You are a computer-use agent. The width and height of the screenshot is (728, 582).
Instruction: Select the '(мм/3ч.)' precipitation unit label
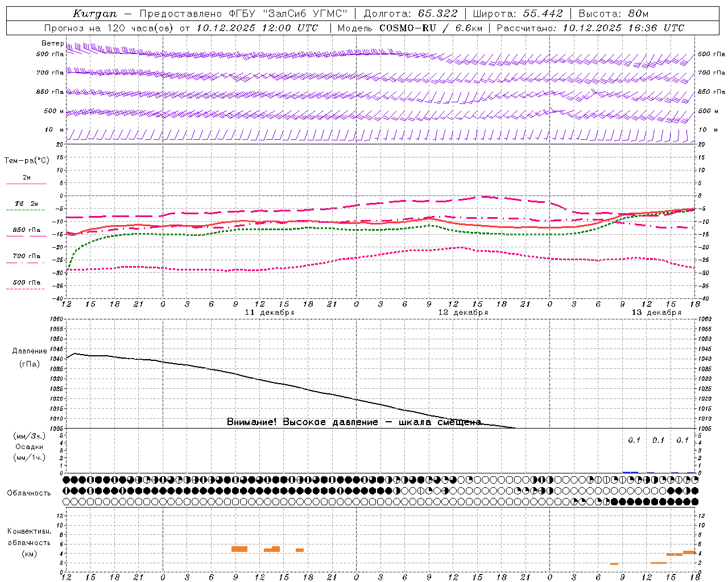pyautogui.click(x=30, y=436)
